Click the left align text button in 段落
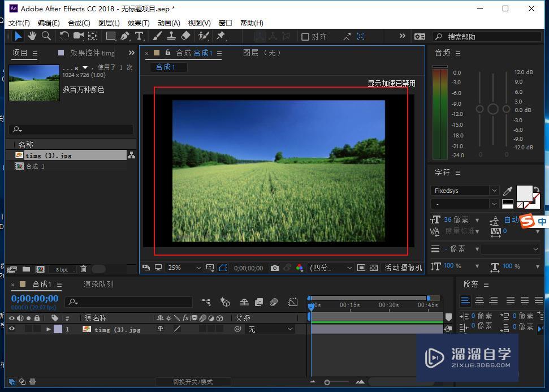 click(x=465, y=300)
